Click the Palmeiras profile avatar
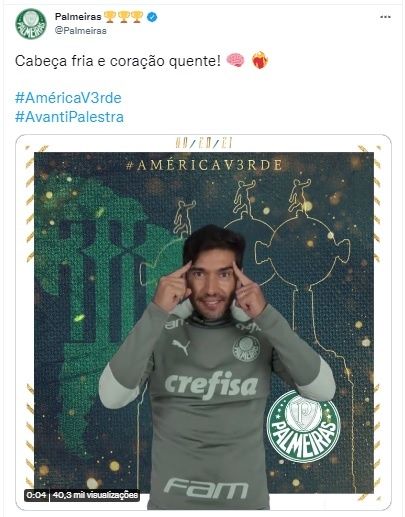 (31, 24)
